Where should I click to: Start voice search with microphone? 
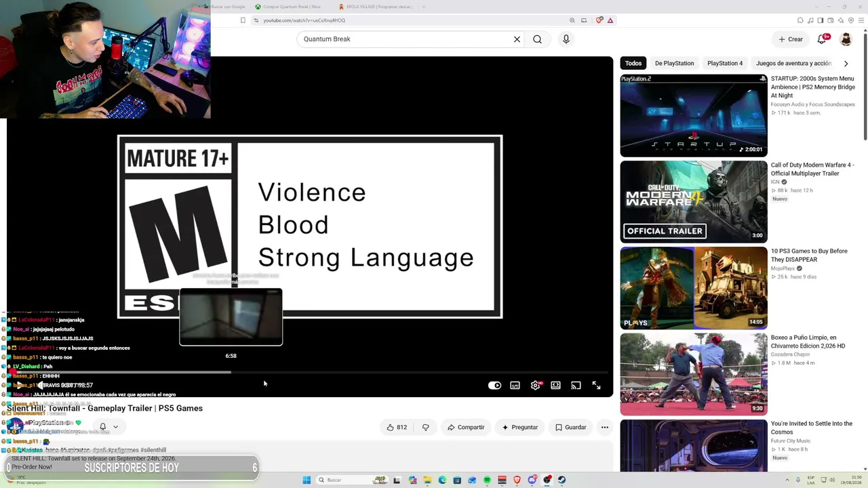tap(566, 39)
